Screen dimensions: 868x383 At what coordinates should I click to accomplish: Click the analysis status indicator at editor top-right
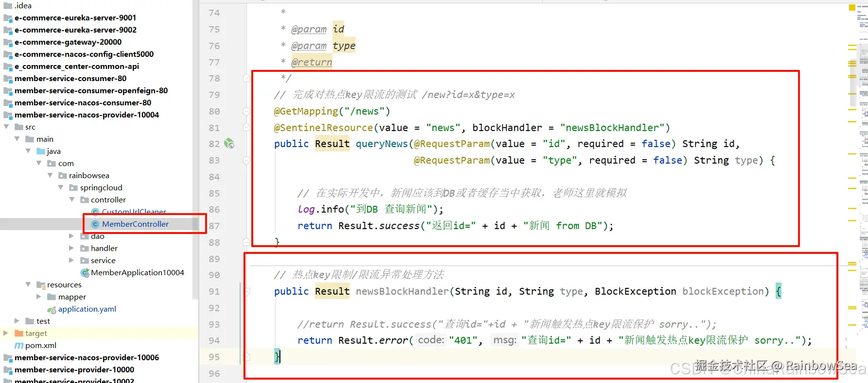click(852, 7)
